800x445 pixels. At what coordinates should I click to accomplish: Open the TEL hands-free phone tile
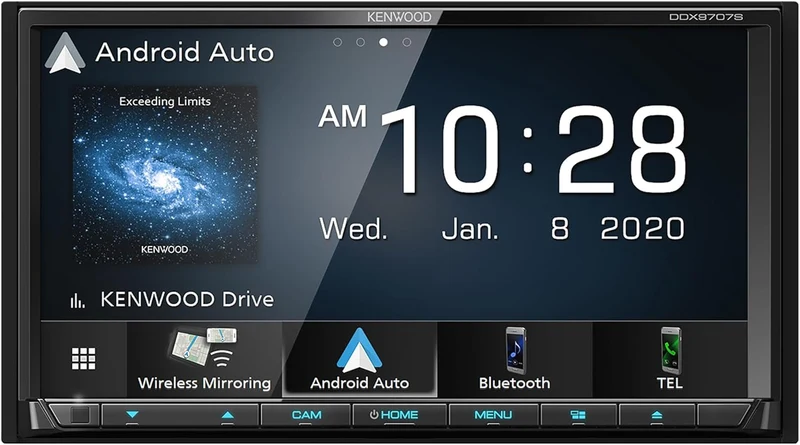point(670,359)
